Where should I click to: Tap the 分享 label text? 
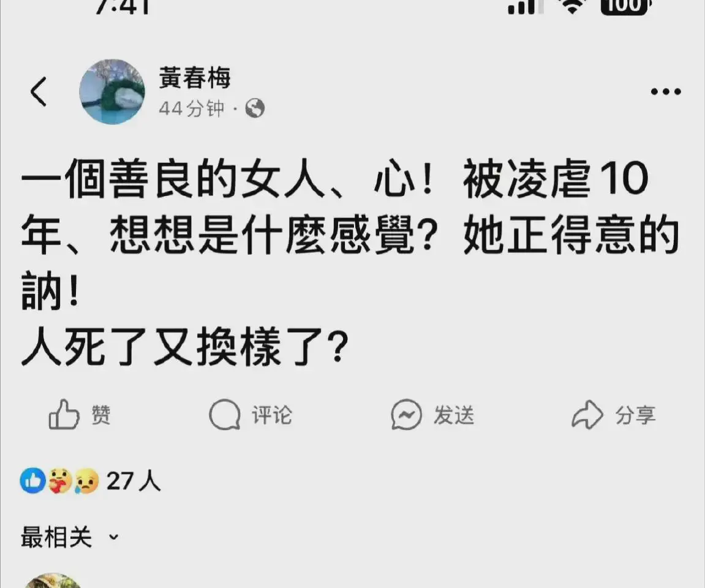[x=636, y=415]
